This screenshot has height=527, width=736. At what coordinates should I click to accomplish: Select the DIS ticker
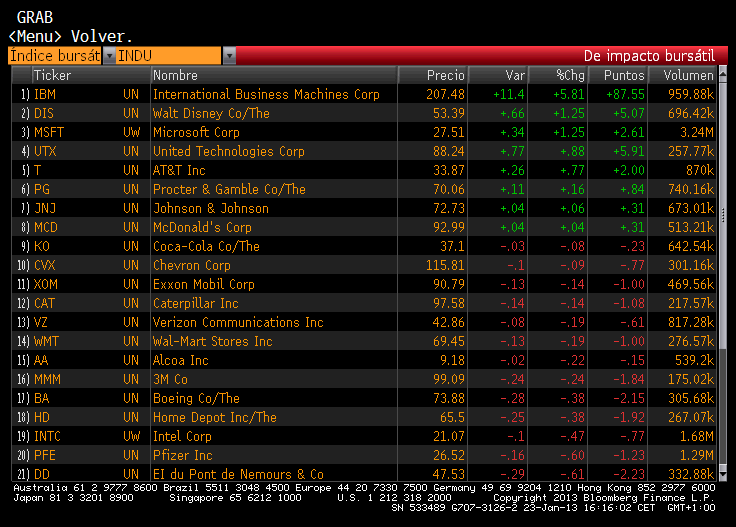(x=44, y=114)
